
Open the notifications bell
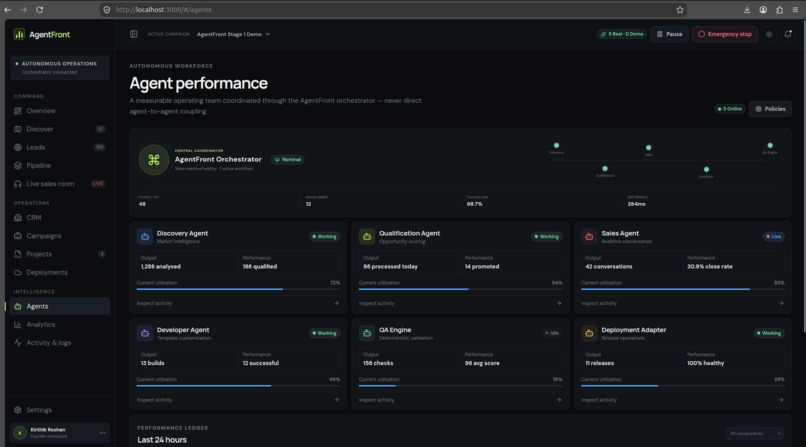point(787,34)
